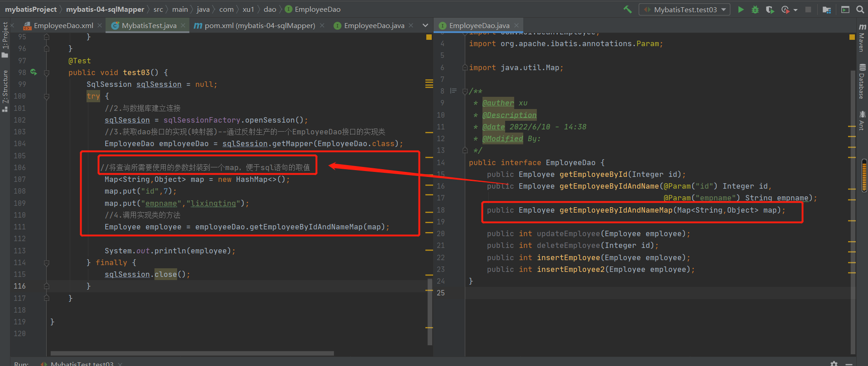Collapse Javadoc comment fold at line 8

pyautogui.click(x=465, y=91)
